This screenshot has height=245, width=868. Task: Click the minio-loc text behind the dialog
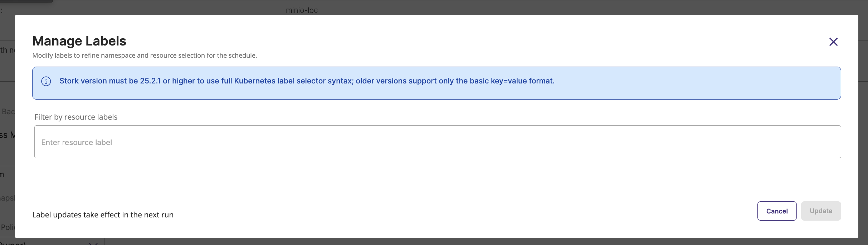302,10
